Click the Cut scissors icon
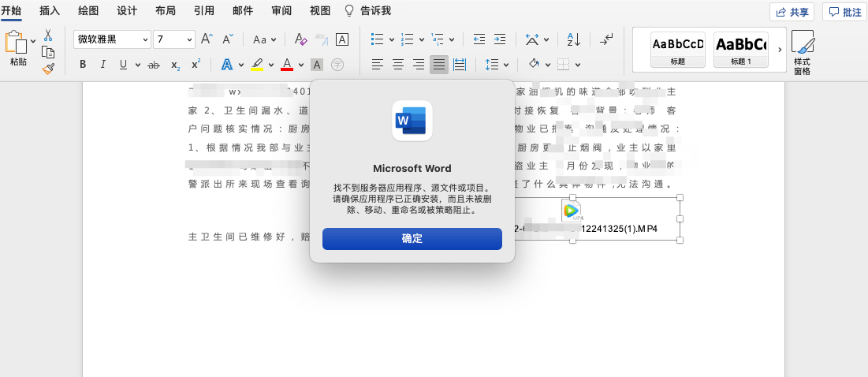Screen dimensions: 868x377 coord(48,35)
